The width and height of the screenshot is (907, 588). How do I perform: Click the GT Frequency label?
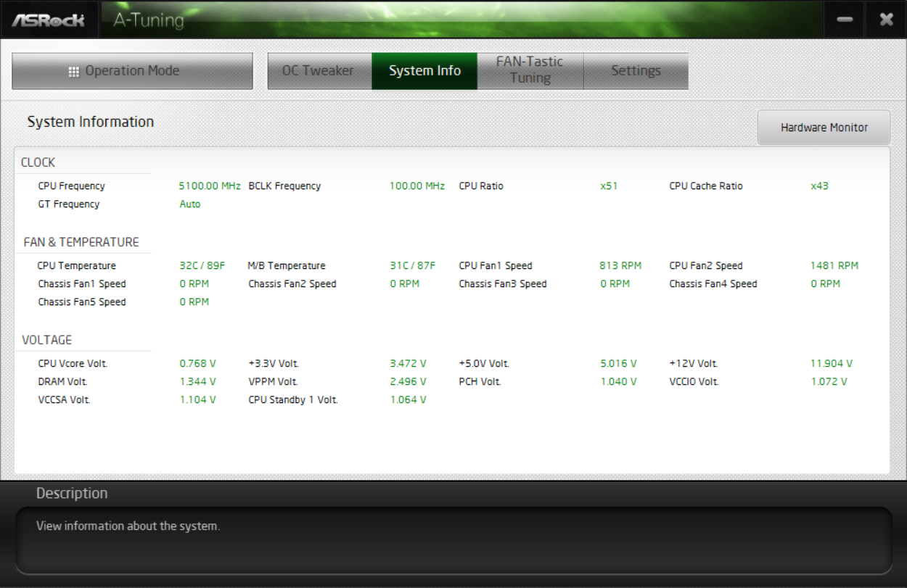(x=69, y=204)
